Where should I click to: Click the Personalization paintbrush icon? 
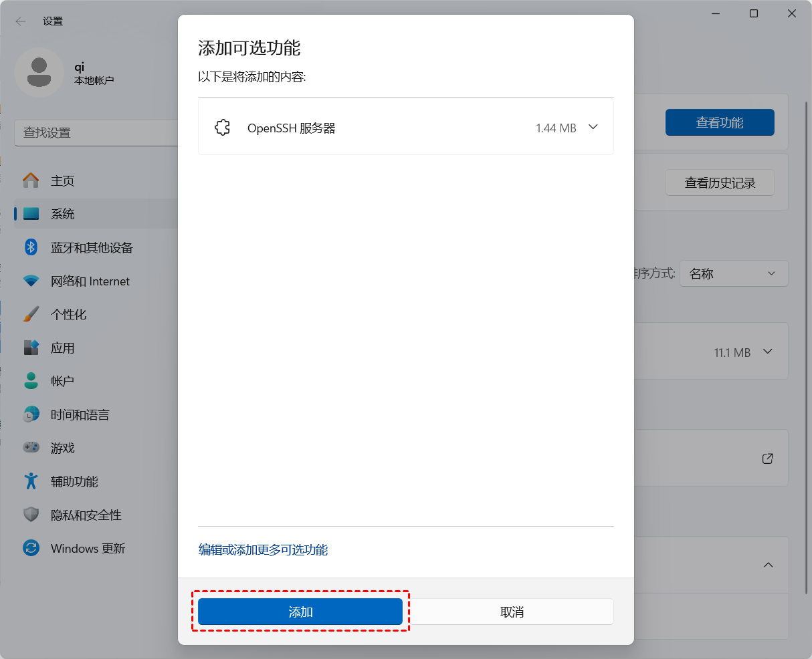tap(31, 314)
